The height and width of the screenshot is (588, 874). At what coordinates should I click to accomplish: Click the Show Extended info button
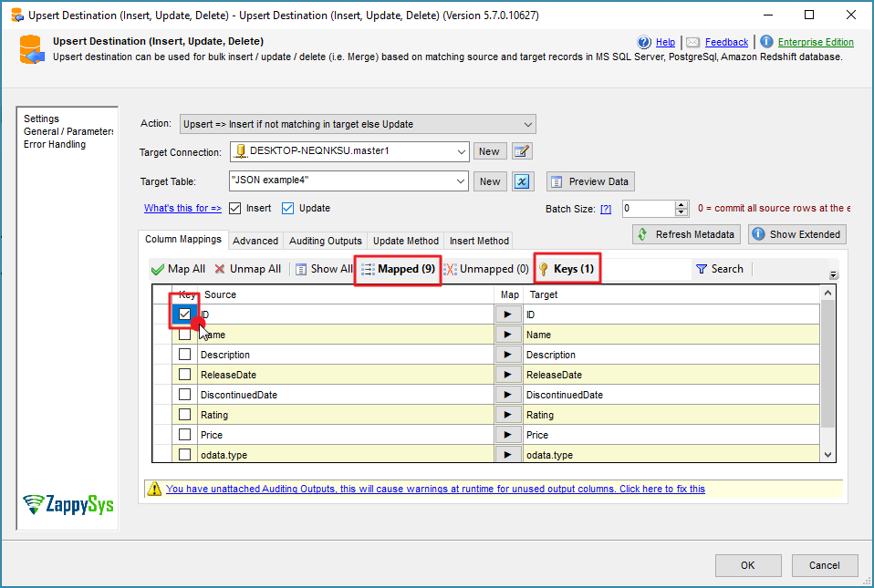796,234
